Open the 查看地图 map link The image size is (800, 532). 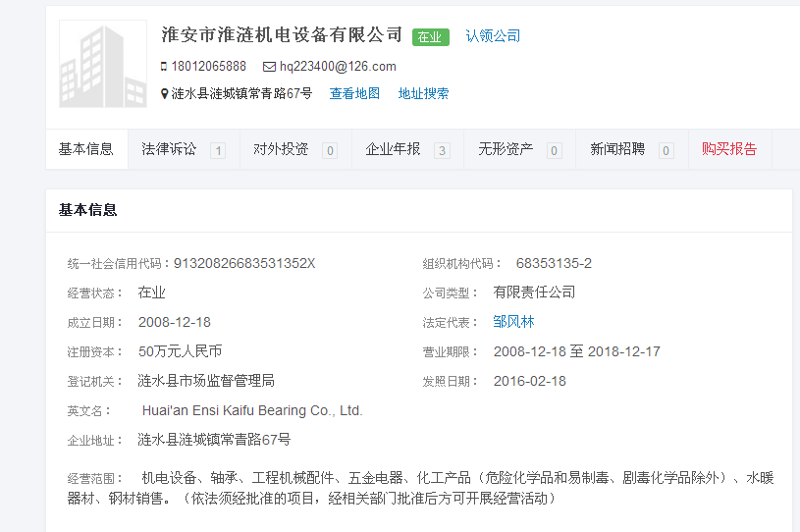click(x=354, y=94)
